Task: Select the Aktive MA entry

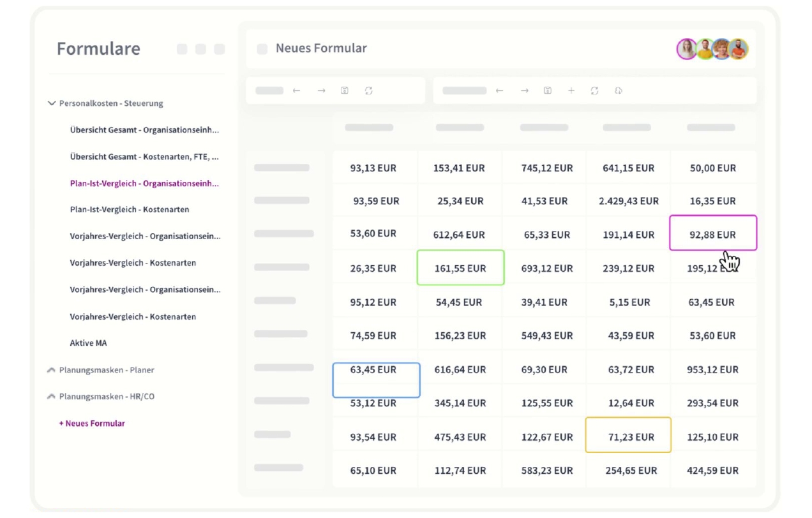Action: [x=88, y=343]
